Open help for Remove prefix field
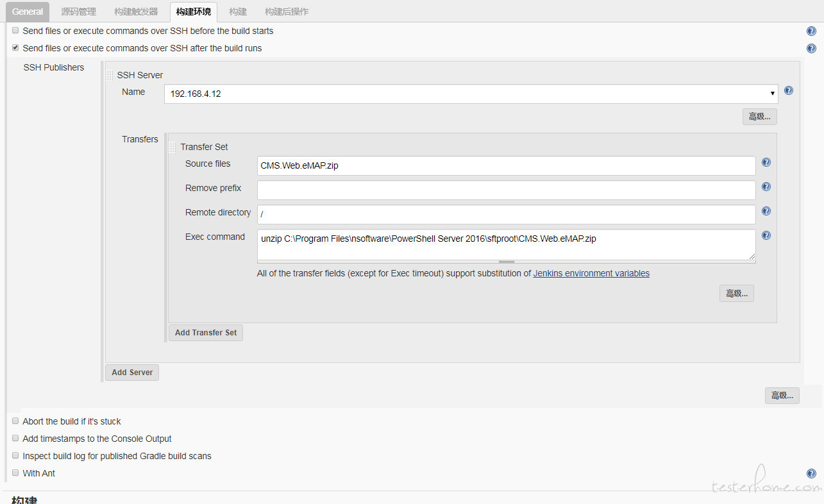The height and width of the screenshot is (504, 824). point(766,187)
